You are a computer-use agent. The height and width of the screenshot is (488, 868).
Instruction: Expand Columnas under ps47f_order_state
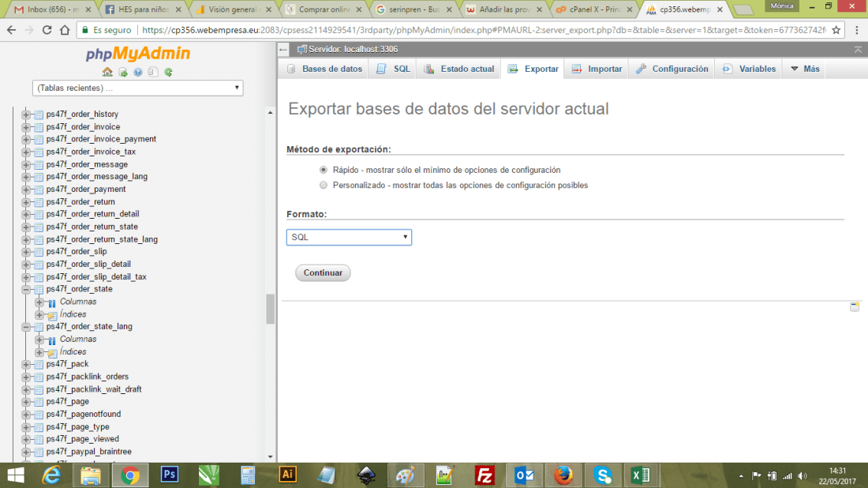point(39,302)
